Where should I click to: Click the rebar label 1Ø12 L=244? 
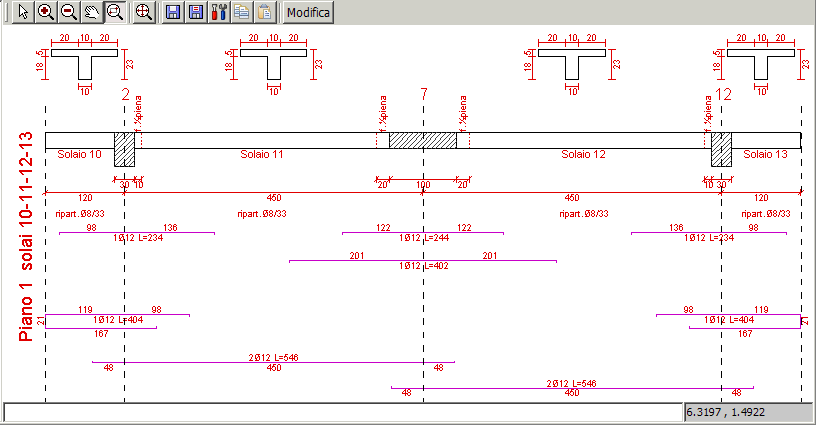click(x=424, y=238)
